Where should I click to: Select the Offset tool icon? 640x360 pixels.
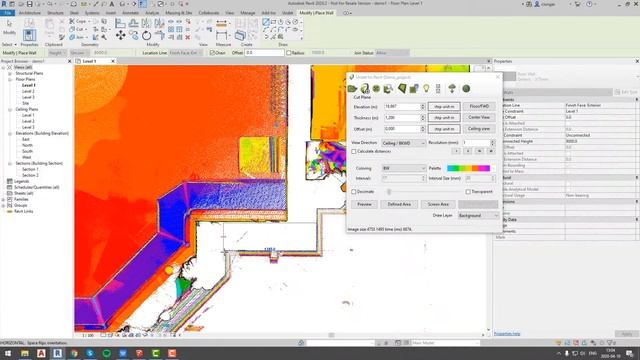point(133,23)
